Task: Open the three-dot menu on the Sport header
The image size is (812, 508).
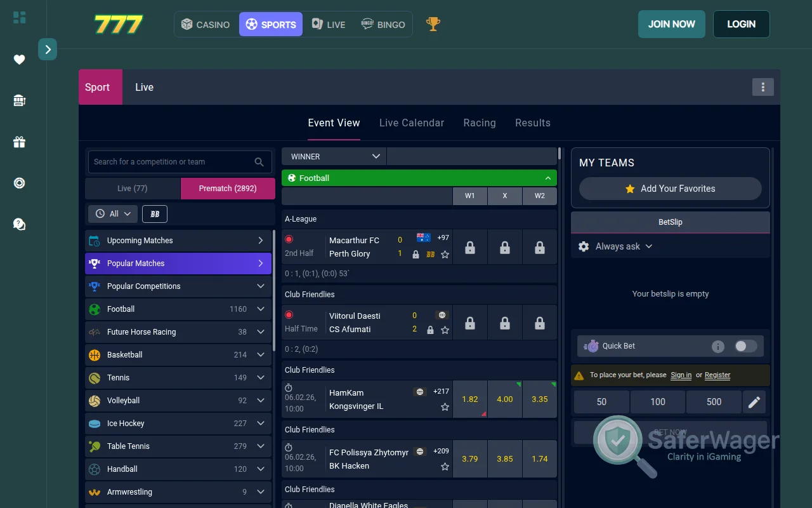Action: [763, 87]
